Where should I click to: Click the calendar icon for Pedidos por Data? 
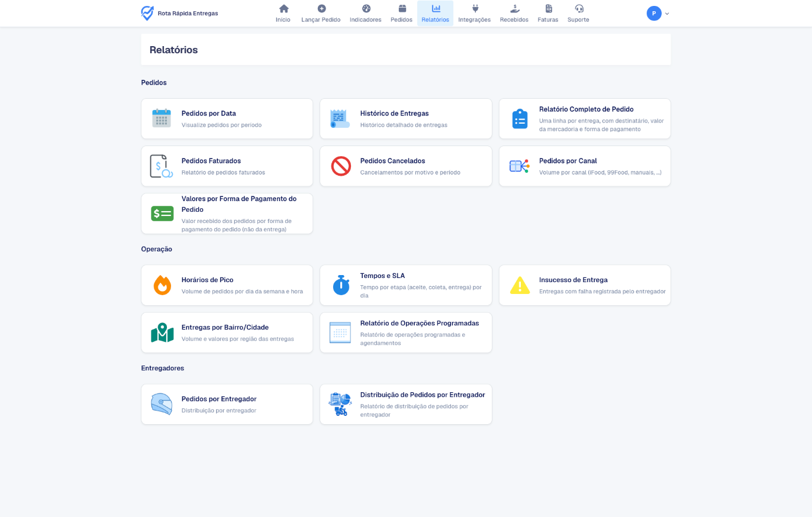click(162, 118)
